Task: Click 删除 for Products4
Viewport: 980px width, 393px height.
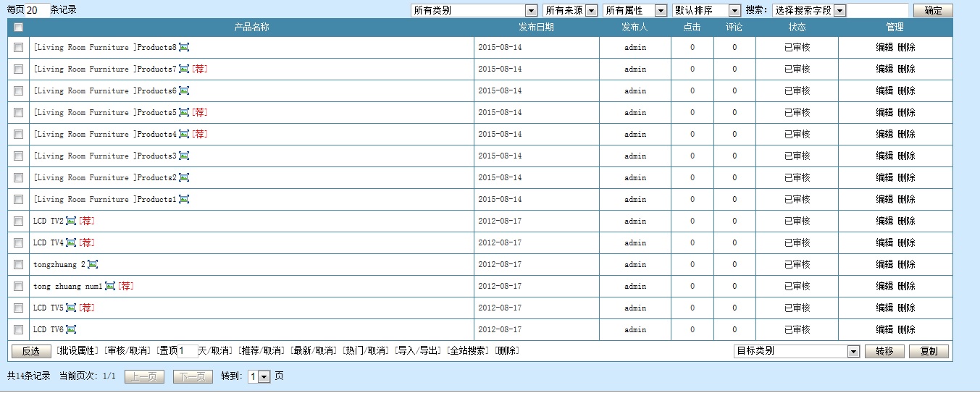Action: [x=906, y=135]
